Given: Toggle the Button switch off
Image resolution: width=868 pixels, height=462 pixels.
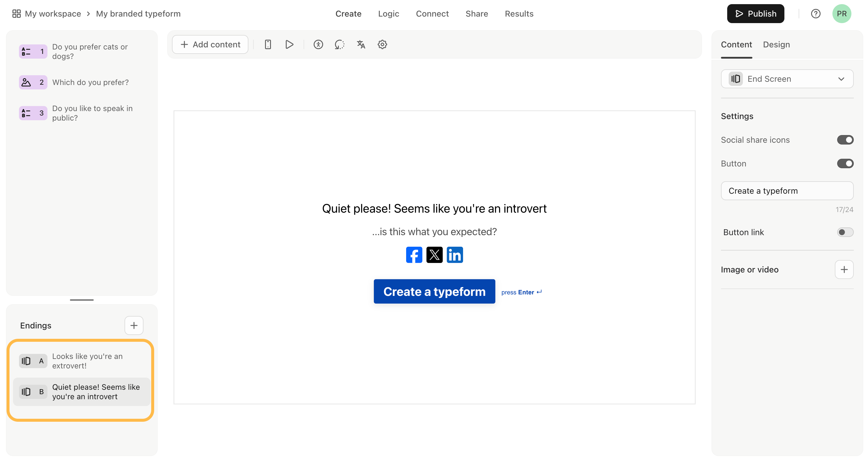Looking at the screenshot, I should [845, 164].
